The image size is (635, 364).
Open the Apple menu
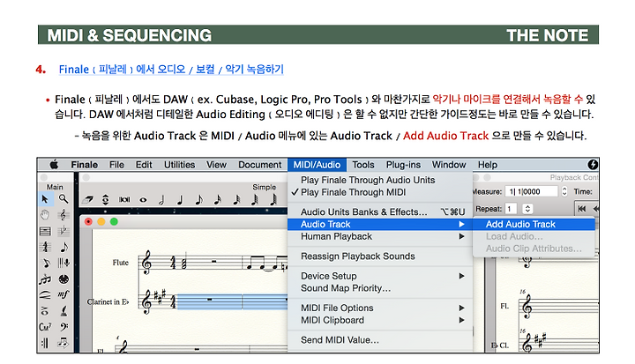click(55, 165)
